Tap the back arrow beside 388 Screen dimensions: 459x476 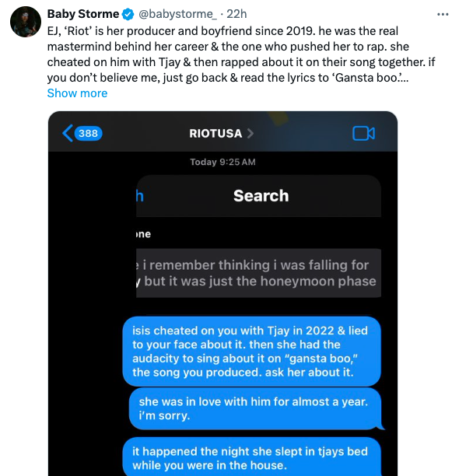coord(68,133)
